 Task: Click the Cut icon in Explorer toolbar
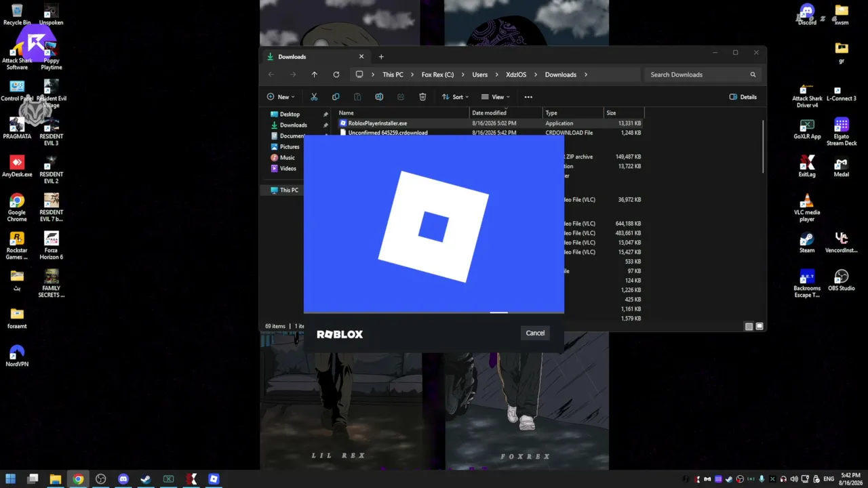coord(314,97)
